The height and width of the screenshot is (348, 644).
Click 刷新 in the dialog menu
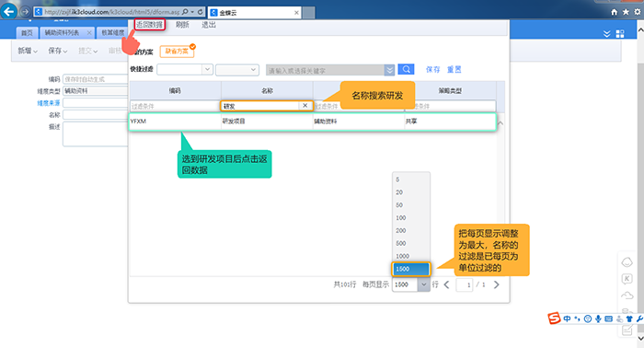(x=182, y=25)
